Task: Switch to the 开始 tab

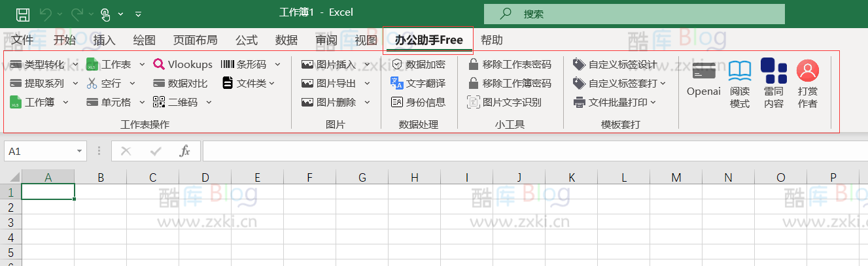Action: pyautogui.click(x=65, y=40)
